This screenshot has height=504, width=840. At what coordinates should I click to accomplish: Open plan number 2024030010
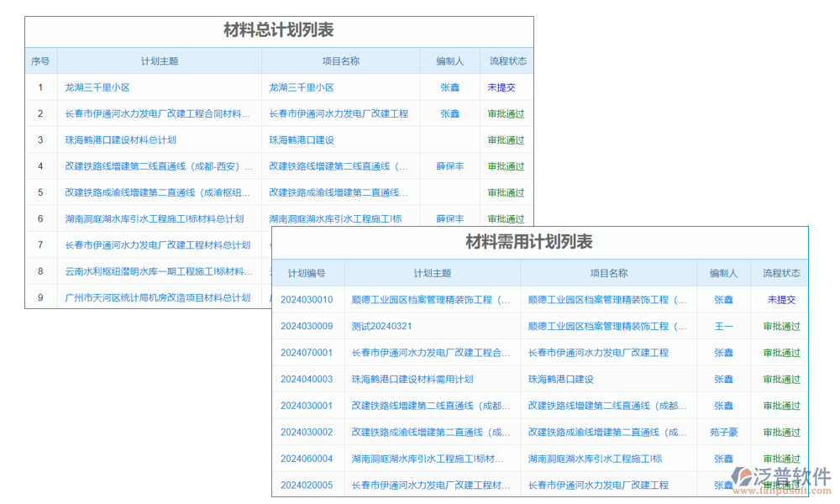click(305, 299)
